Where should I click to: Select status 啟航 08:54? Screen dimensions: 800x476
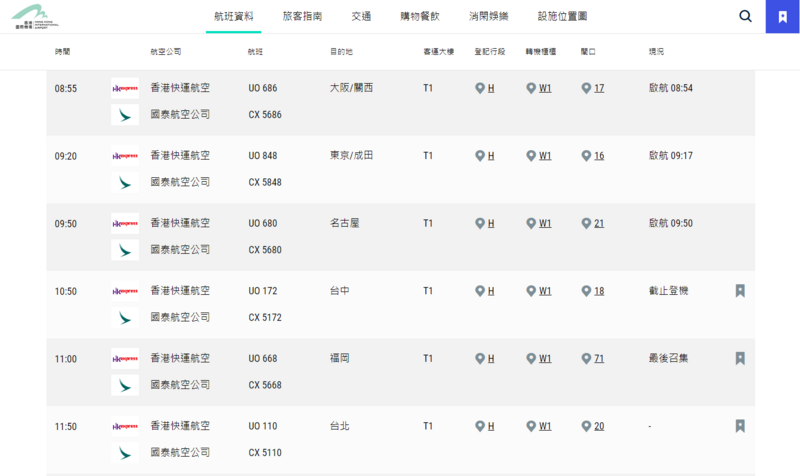671,88
